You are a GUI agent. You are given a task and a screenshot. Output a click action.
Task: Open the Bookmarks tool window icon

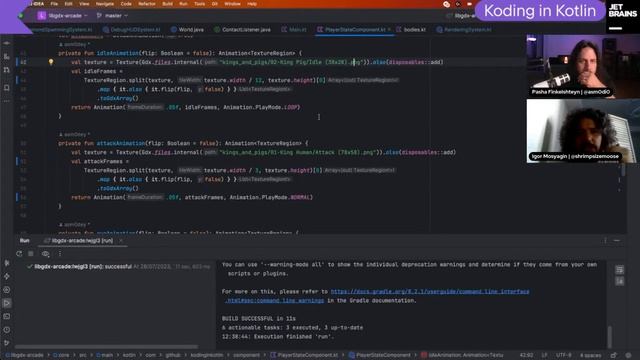(7, 87)
